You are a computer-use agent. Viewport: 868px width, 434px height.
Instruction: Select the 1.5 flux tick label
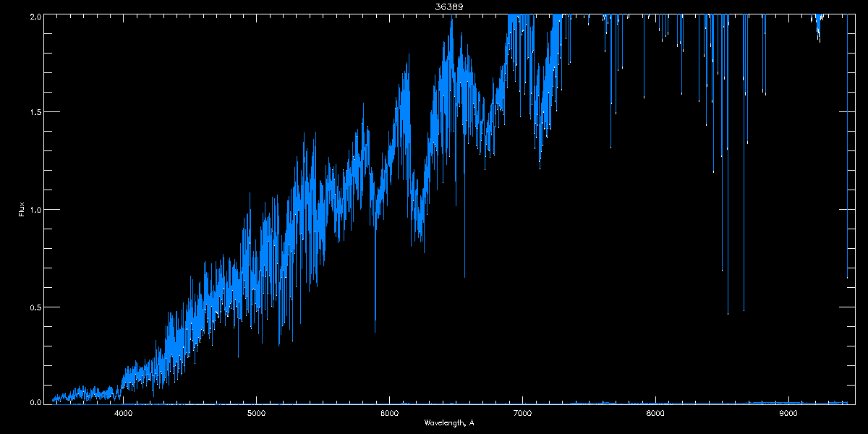coord(35,112)
